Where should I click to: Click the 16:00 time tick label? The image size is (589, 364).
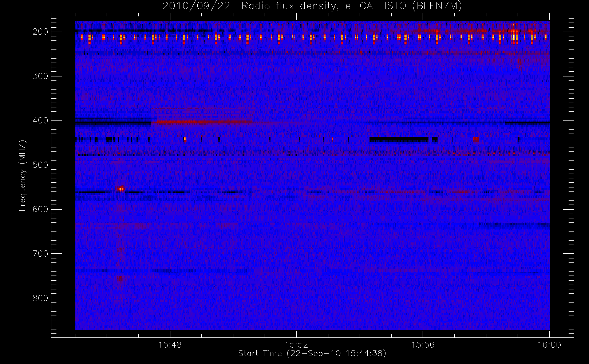point(549,345)
